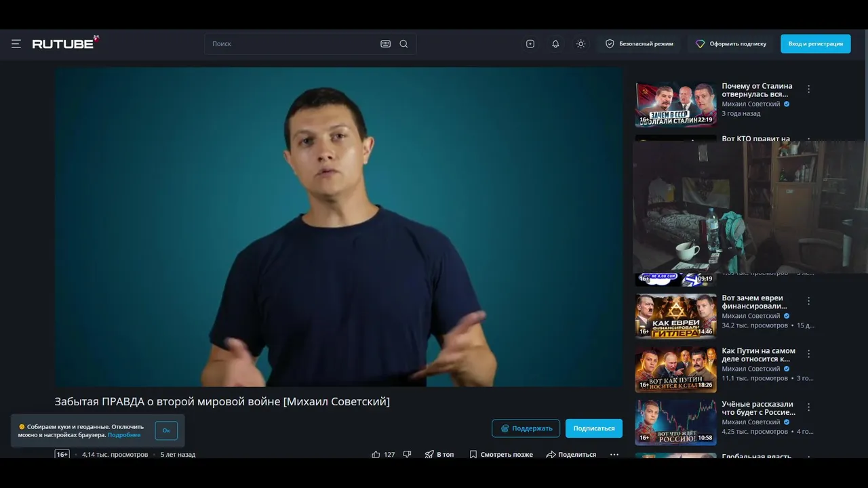The height and width of the screenshot is (488, 868).
Task: Open thumbnail Вот что ждёт Россию
Action: pyautogui.click(x=675, y=422)
